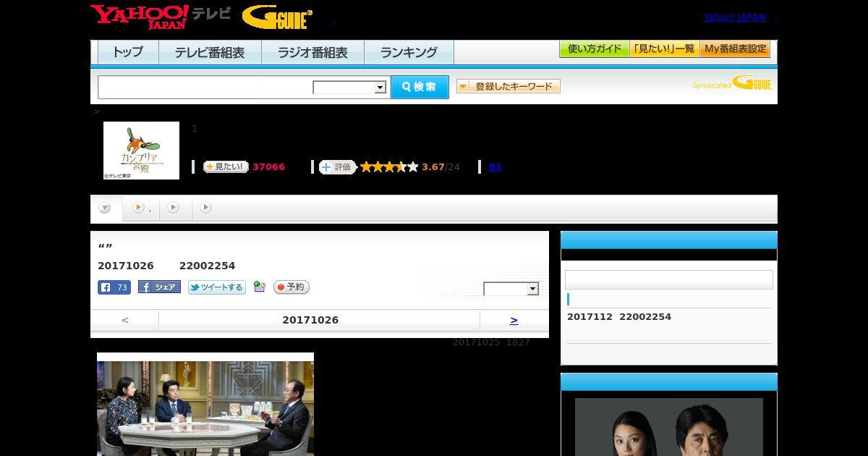
Task: Open the 81 link next to rating
Action: click(495, 167)
